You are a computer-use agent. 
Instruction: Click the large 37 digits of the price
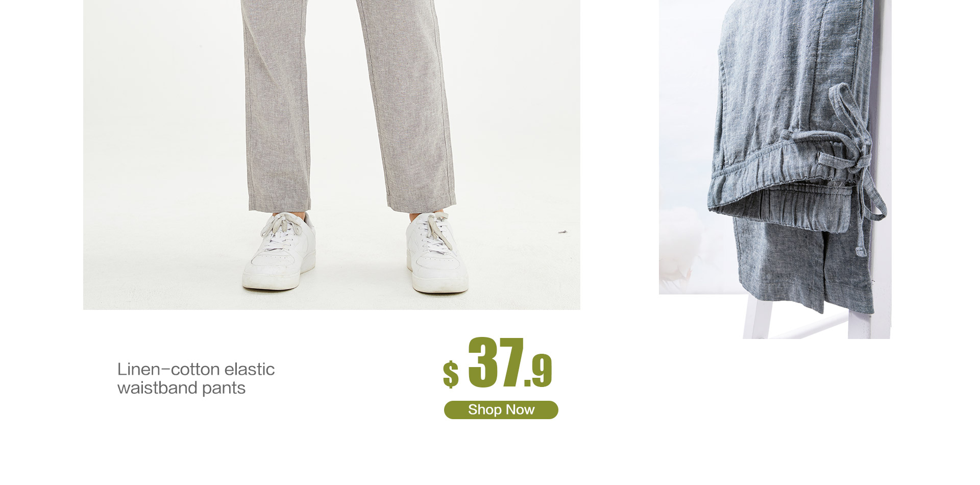[x=496, y=361]
